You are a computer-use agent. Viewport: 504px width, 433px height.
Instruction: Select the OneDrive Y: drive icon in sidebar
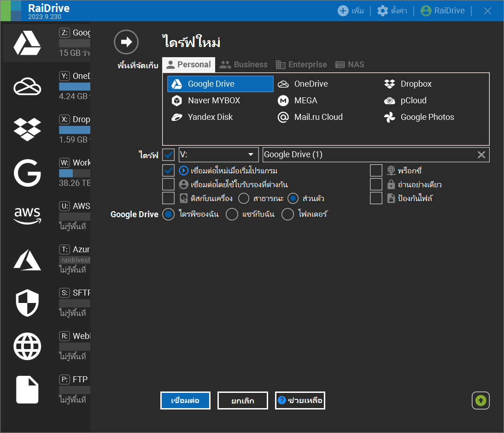tap(27, 86)
